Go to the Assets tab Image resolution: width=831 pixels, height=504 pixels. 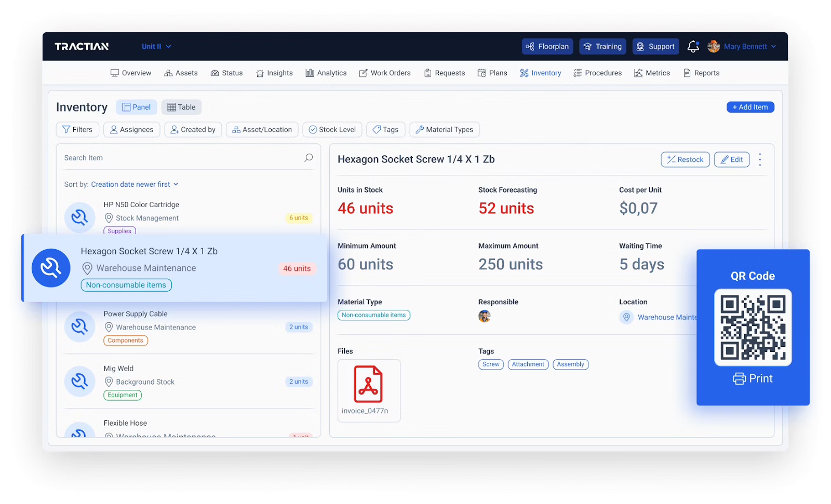181,73
